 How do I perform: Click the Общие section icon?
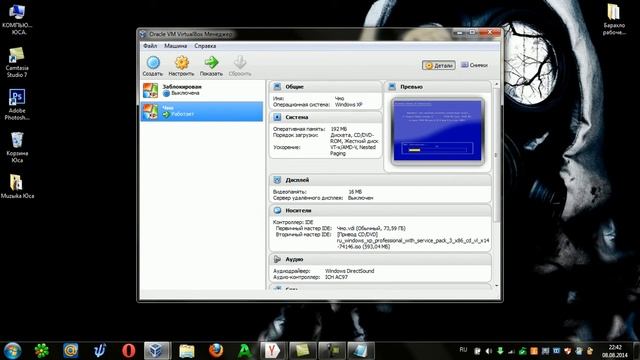277,87
